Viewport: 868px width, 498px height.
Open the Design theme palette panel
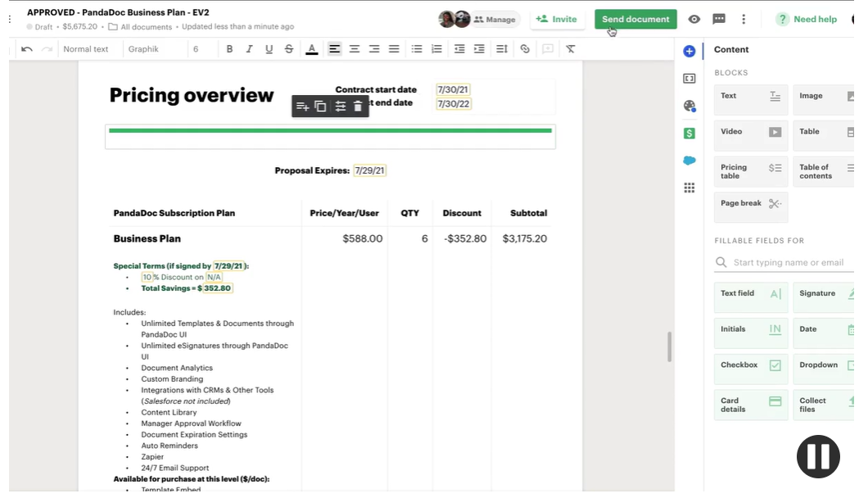point(689,106)
